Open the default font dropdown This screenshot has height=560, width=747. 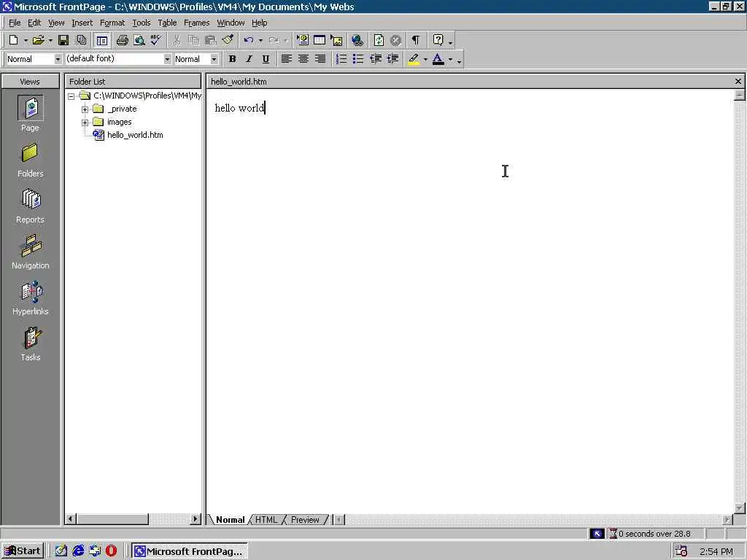pos(167,59)
